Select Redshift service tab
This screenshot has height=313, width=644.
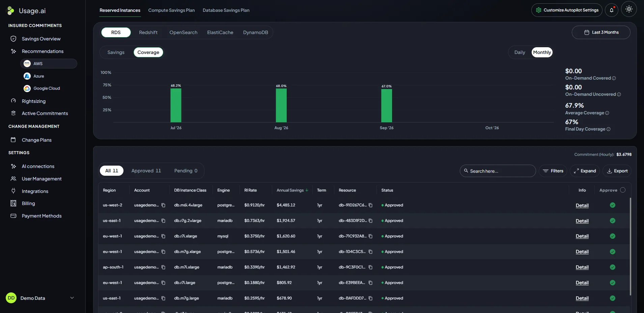coord(148,32)
